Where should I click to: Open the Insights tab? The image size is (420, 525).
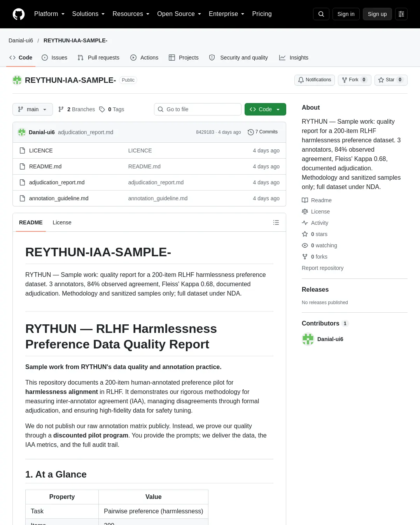pyautogui.click(x=294, y=58)
